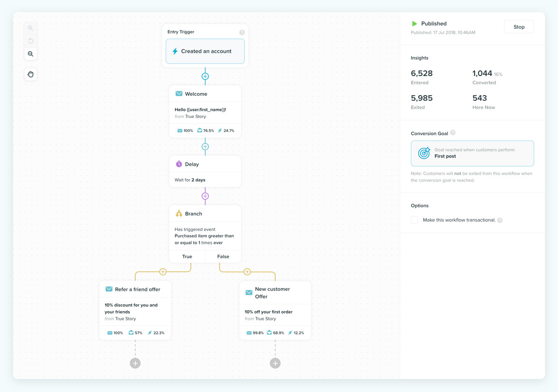Viewport: 558px width, 392px height.
Task: Select the hand pan tool
Action: [x=31, y=74]
